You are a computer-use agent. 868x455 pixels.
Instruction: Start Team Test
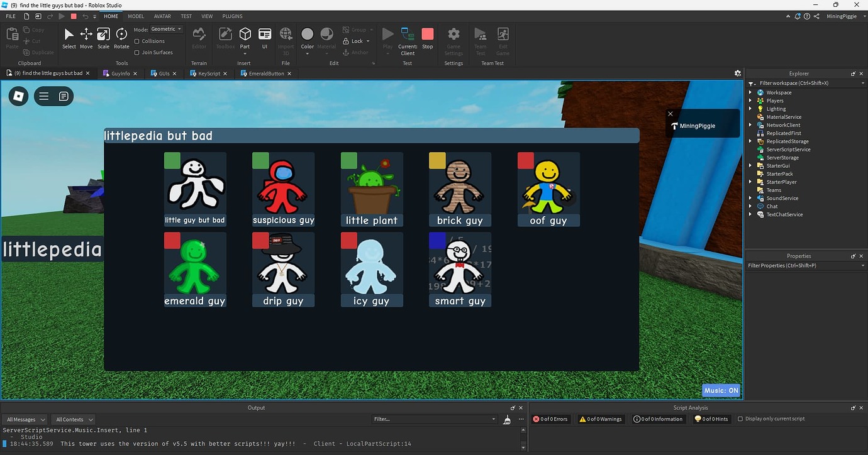481,41
